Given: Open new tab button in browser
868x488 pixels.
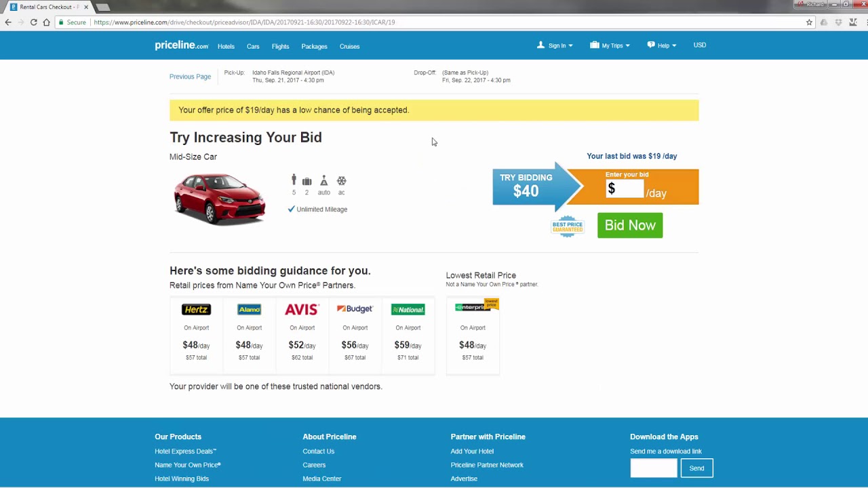Looking at the screenshot, I should [x=102, y=7].
